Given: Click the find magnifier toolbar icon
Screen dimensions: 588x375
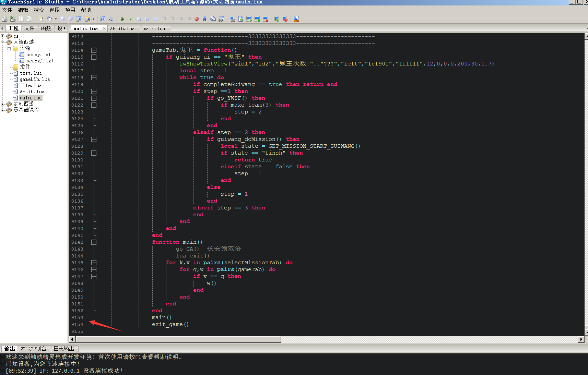Looking at the screenshot, I should pyautogui.click(x=103, y=19).
